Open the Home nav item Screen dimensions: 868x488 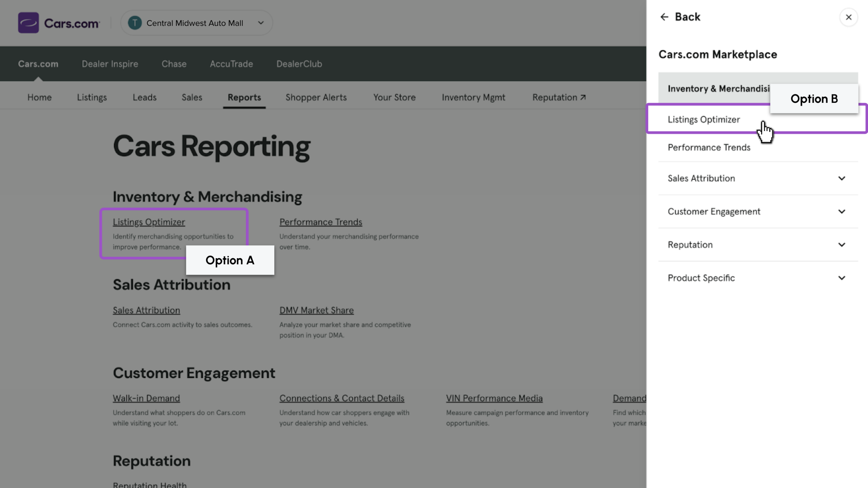click(39, 97)
